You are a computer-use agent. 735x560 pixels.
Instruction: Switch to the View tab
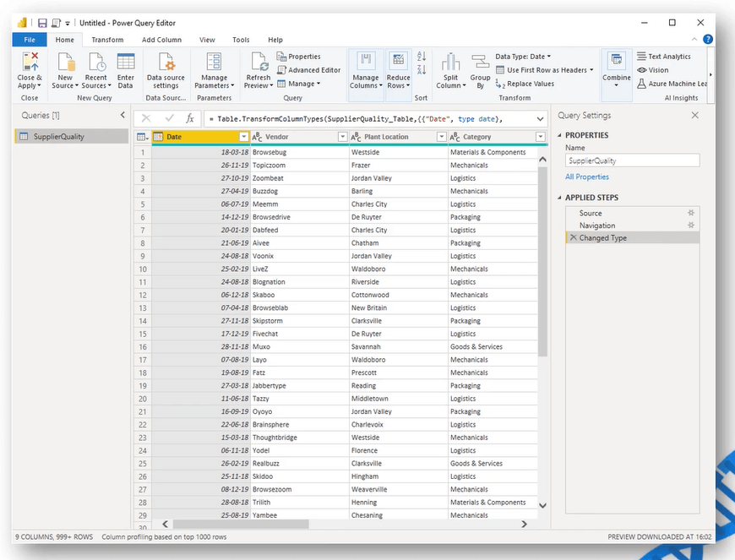point(207,40)
